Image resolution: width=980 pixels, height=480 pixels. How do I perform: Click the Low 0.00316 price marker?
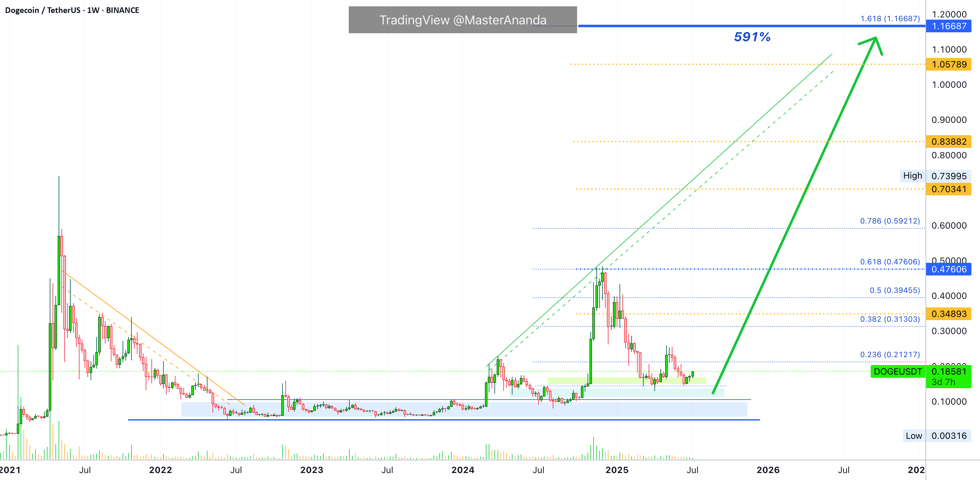(936, 436)
